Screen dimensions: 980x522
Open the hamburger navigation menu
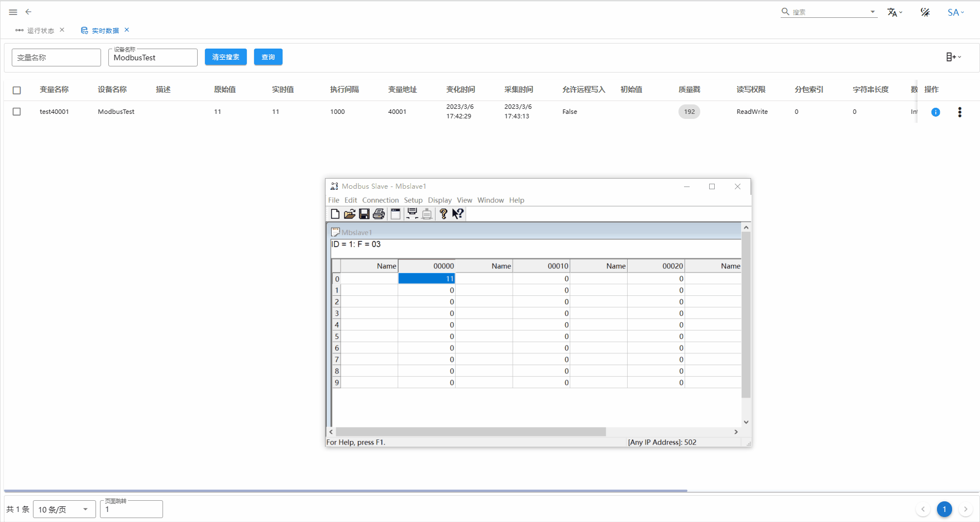click(x=13, y=12)
